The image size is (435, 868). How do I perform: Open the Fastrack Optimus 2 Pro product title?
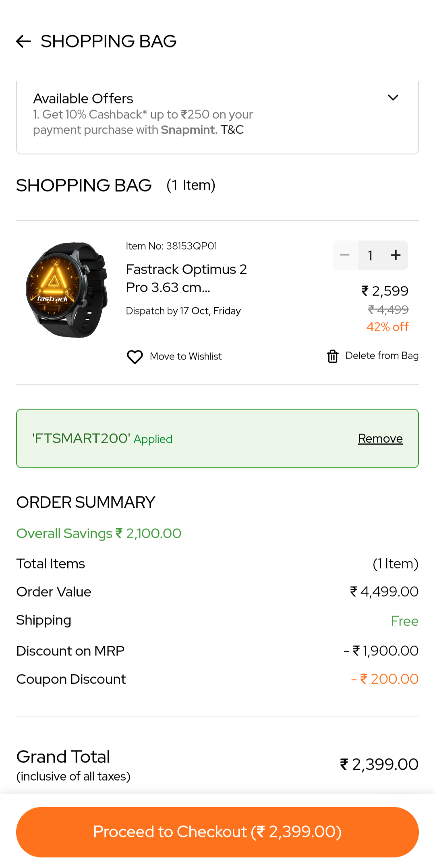186,278
